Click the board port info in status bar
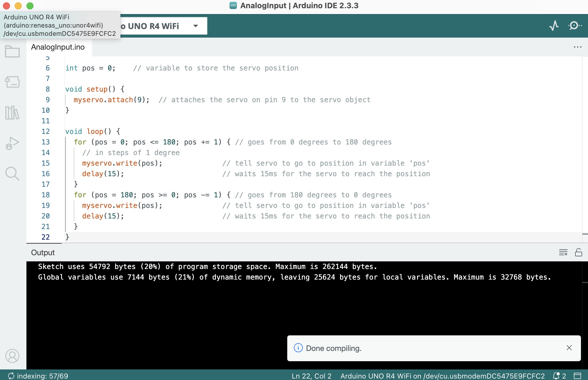Screen dimensions: 588x380 pyautogui.click(x=442, y=376)
